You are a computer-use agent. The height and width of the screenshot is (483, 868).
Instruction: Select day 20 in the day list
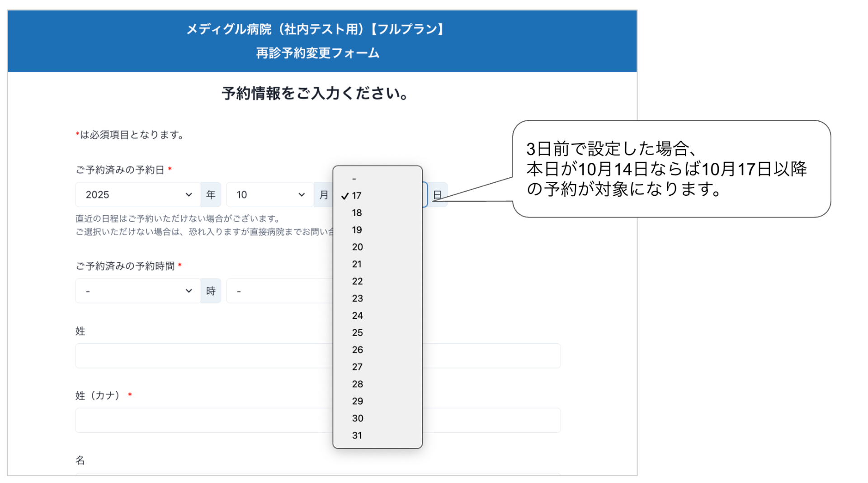tap(377, 247)
